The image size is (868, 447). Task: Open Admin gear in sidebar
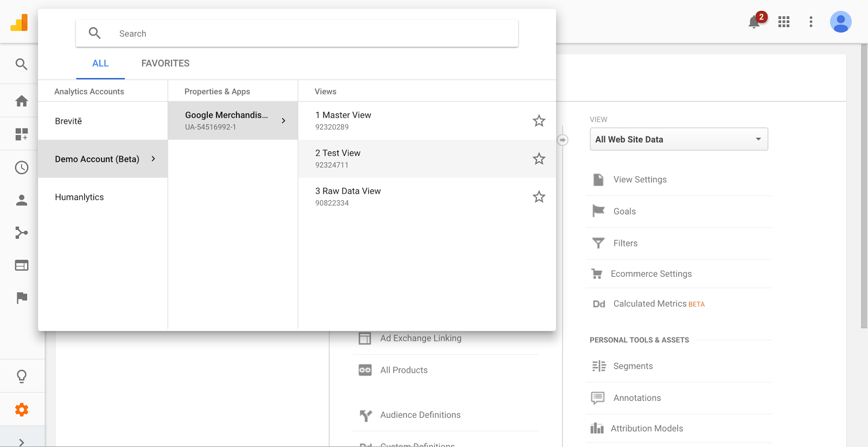click(22, 410)
